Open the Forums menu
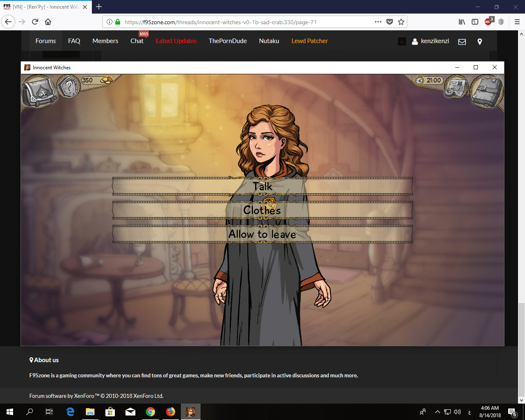 pyautogui.click(x=46, y=41)
